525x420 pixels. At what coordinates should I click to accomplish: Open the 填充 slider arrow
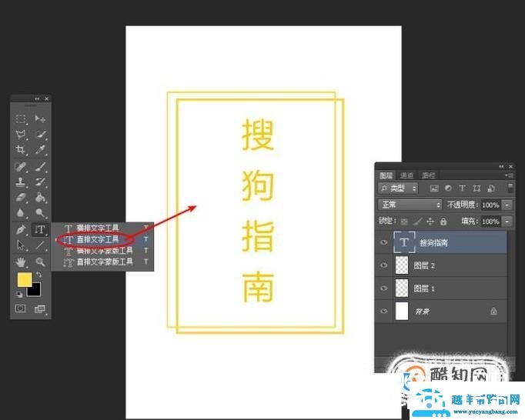click(x=508, y=222)
